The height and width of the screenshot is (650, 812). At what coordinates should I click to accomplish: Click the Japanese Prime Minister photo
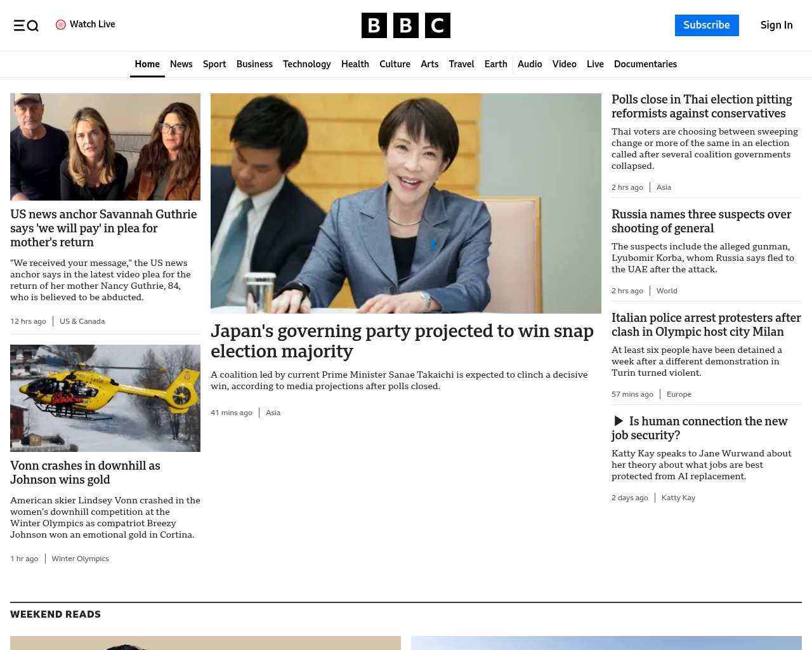[x=405, y=203]
